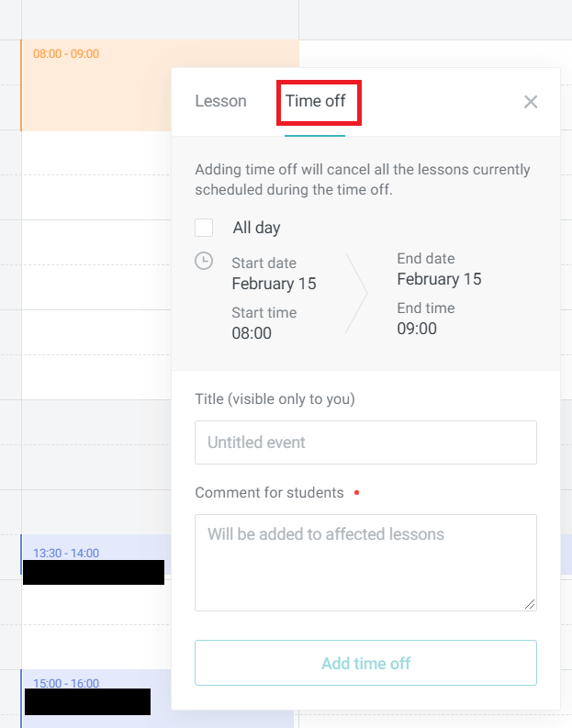Screen dimensions: 572x728
Task: Enable the All day checkbox
Action: [205, 228]
